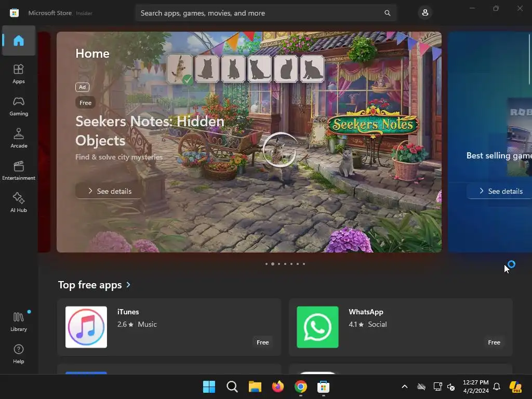
Task: Open the Home section in sidebar
Action: pos(19,41)
